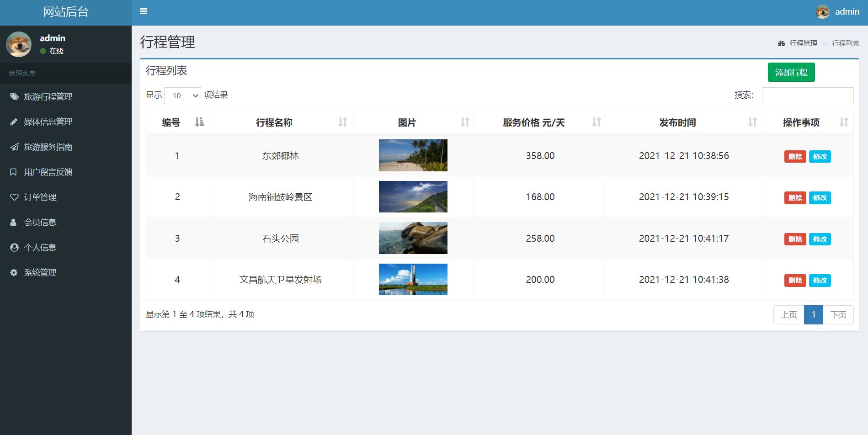This screenshot has width=868, height=435.
Task: Click the 2021-12-21 10:38:56 timestamp
Action: (x=684, y=156)
